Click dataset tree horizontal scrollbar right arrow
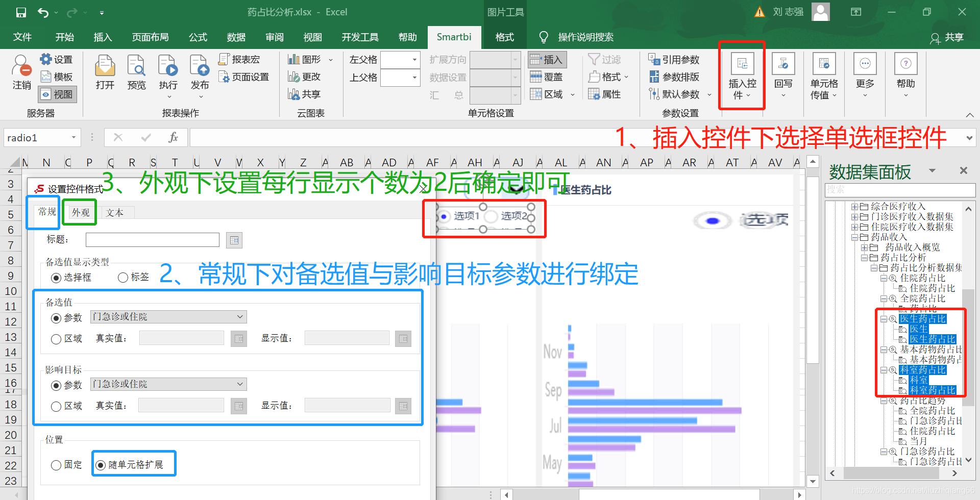 pos(954,473)
